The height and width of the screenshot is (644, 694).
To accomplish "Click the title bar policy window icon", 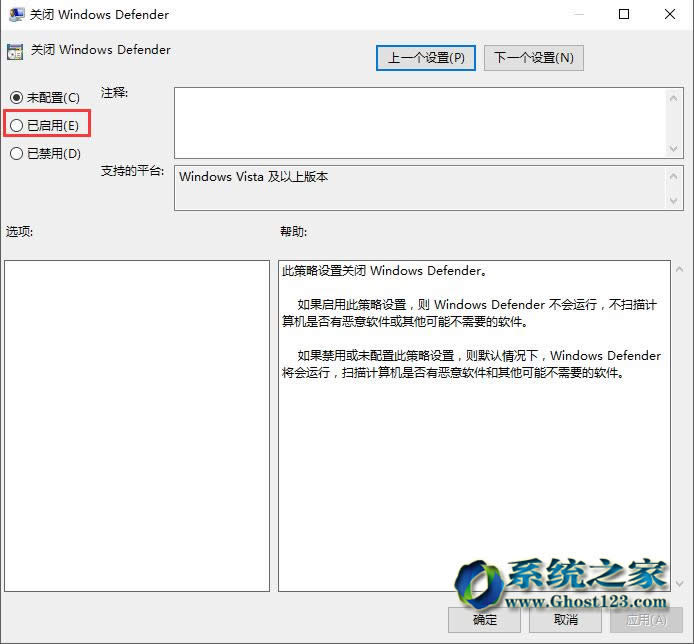I will point(14,15).
